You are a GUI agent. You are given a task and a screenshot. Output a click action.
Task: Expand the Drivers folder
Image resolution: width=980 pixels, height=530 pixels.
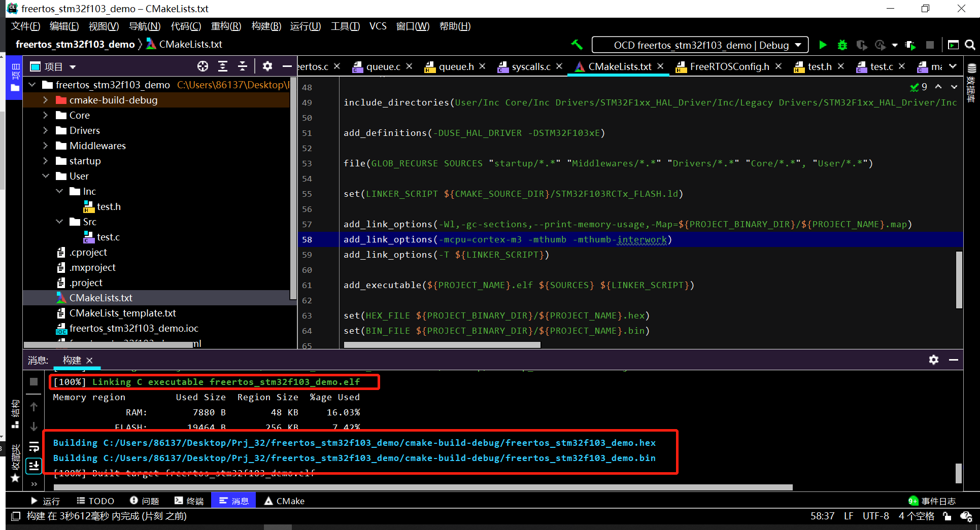45,131
